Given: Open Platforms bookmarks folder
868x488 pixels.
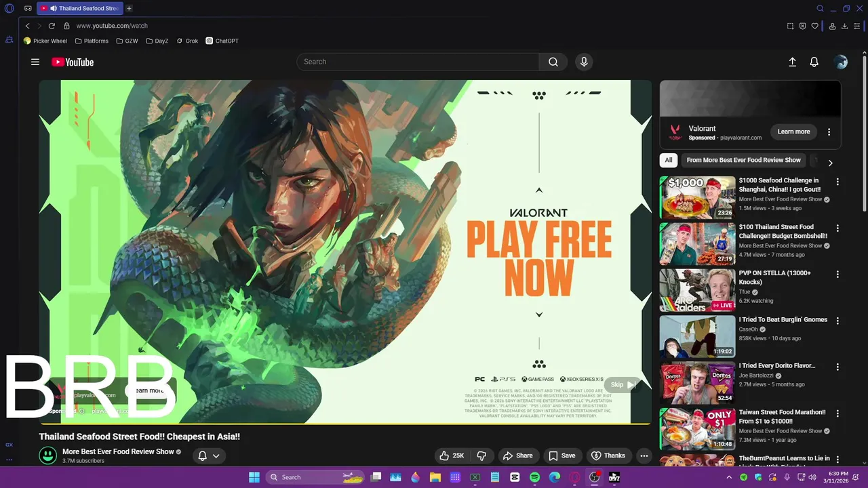Looking at the screenshot, I should 92,41.
